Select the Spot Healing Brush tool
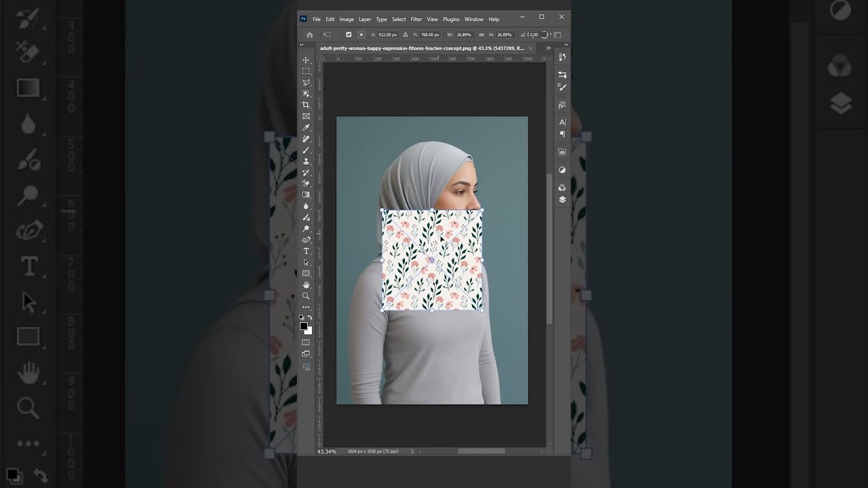 pos(306,139)
